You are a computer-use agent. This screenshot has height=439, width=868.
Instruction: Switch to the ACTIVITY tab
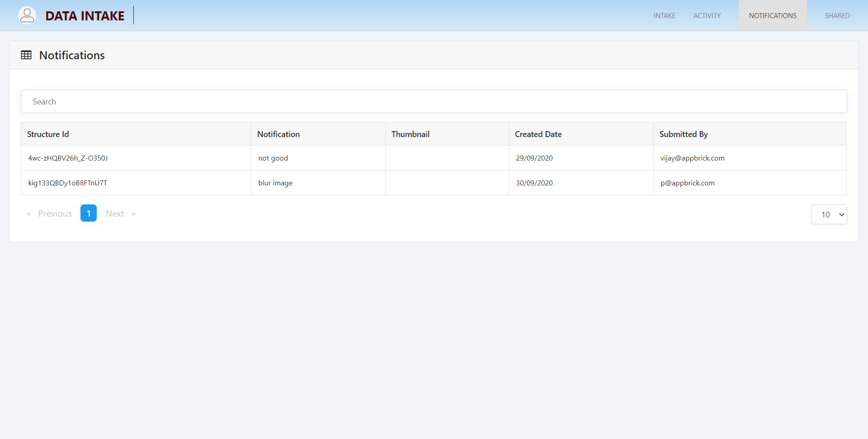coord(707,16)
